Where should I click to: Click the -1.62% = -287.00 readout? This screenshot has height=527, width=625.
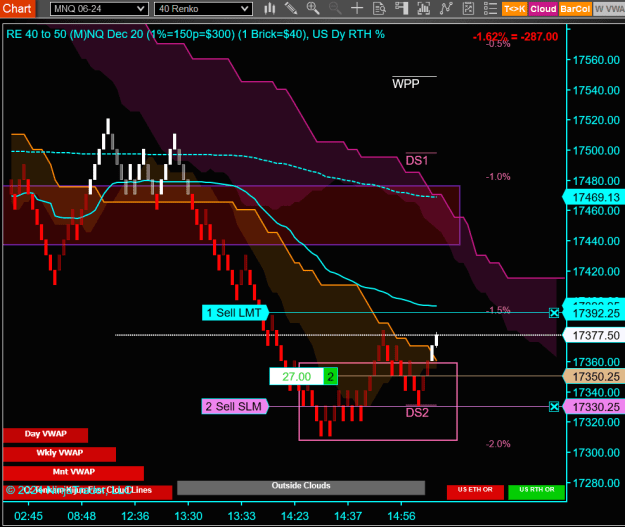coord(515,37)
